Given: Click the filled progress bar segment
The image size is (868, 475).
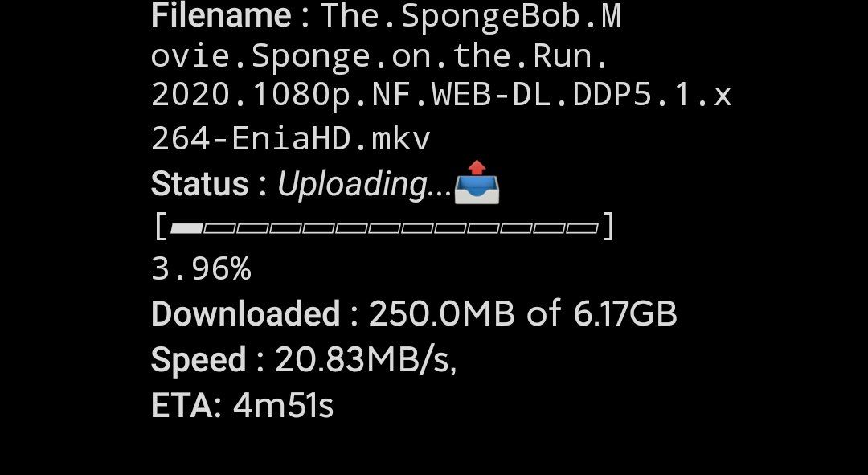Looking at the screenshot, I should coord(186,228).
